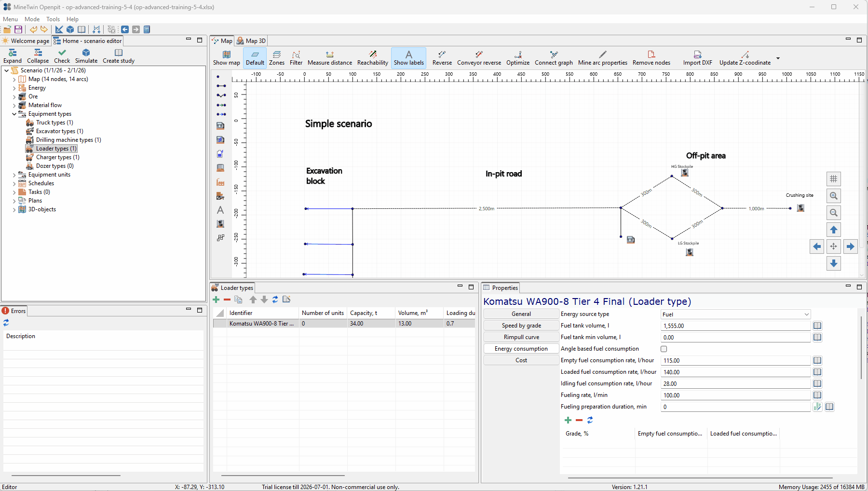
Task: Click the Undo arrow icon
Action: click(x=33, y=29)
